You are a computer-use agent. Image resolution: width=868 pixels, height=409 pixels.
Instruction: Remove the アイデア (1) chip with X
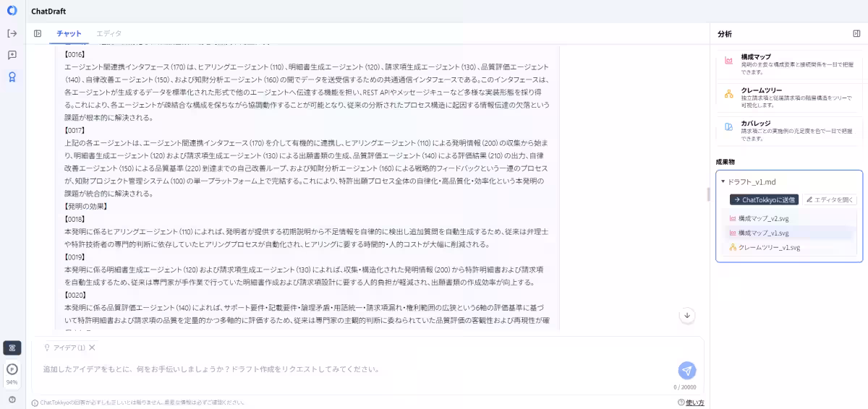pyautogui.click(x=92, y=348)
